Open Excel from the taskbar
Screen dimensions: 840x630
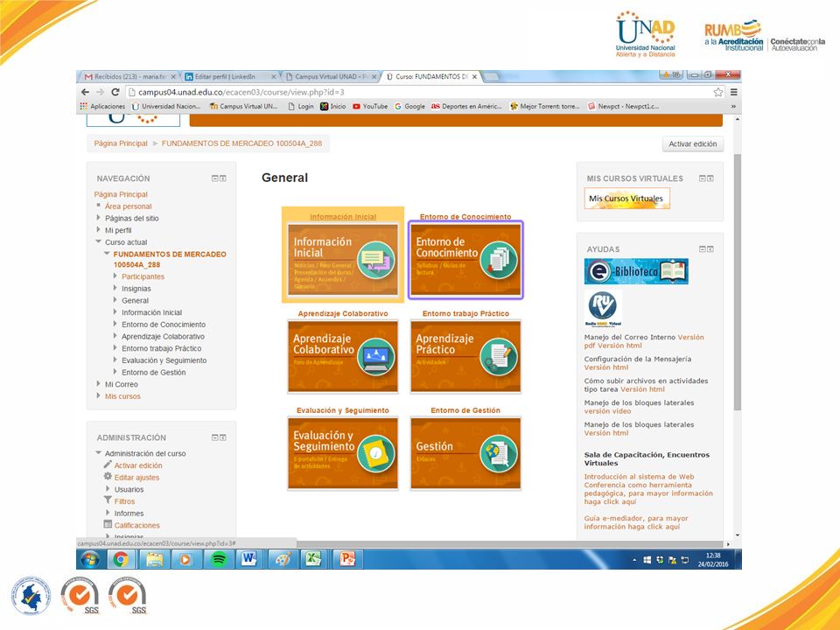point(313,559)
